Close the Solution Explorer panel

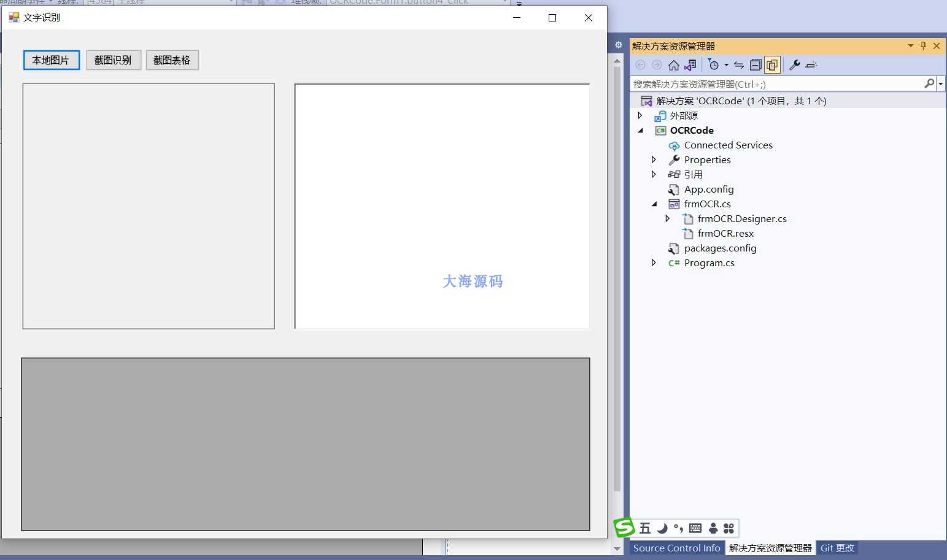click(937, 46)
